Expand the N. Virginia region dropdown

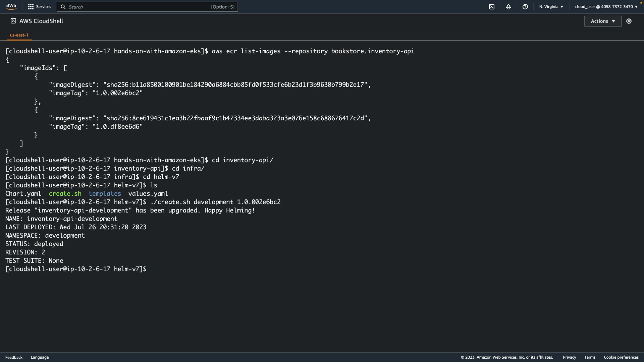(551, 7)
